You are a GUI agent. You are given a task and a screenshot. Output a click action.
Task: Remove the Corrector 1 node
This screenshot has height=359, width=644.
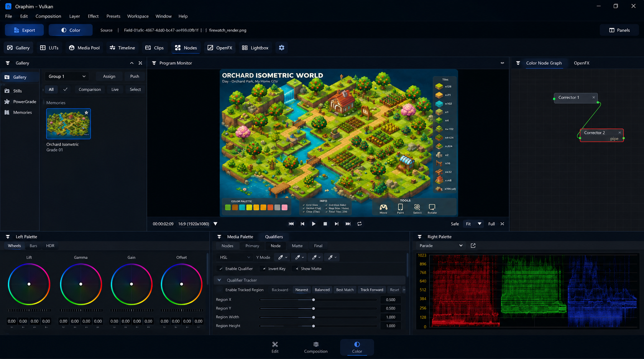pyautogui.click(x=594, y=97)
